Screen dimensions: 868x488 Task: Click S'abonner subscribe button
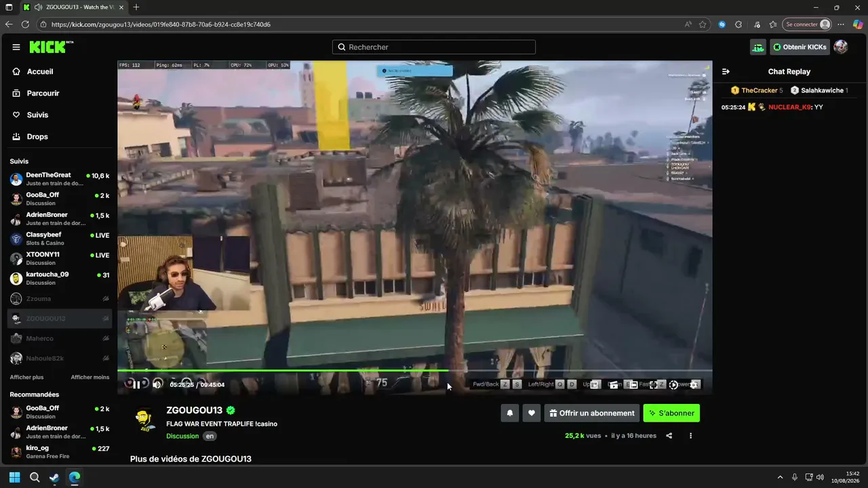pyautogui.click(x=671, y=413)
